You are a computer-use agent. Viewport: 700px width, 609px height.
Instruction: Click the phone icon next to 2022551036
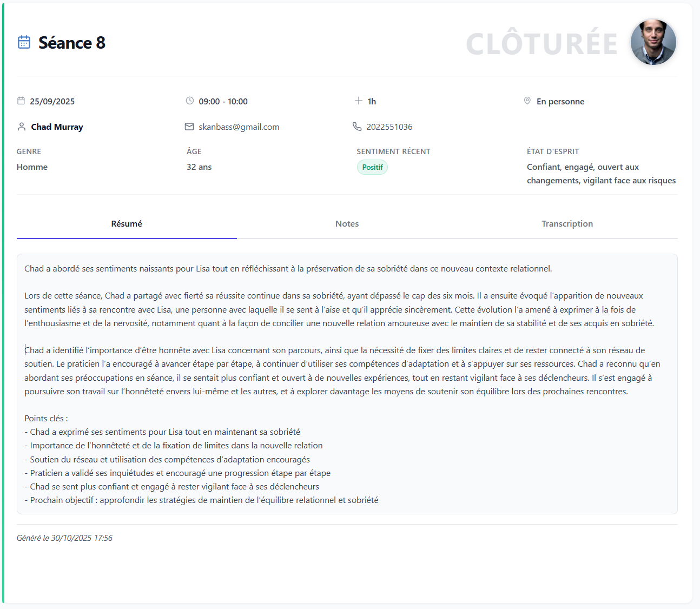click(x=357, y=127)
